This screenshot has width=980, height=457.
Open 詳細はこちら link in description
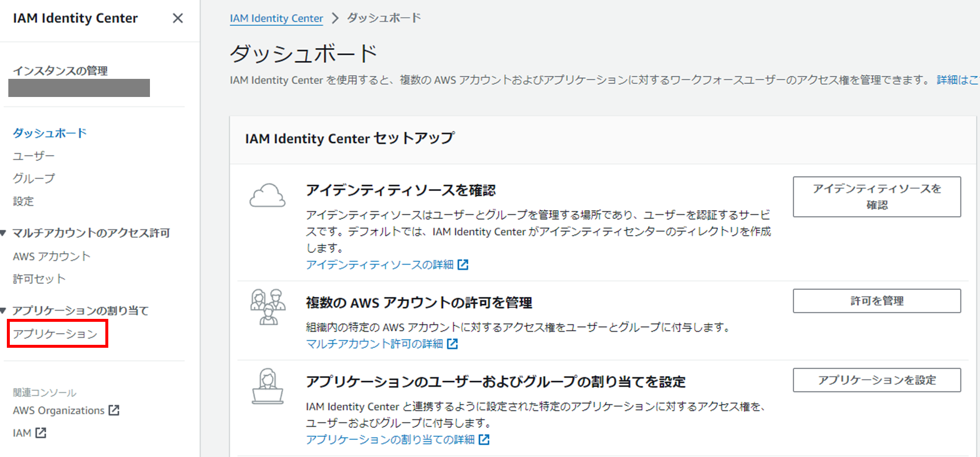click(958, 80)
